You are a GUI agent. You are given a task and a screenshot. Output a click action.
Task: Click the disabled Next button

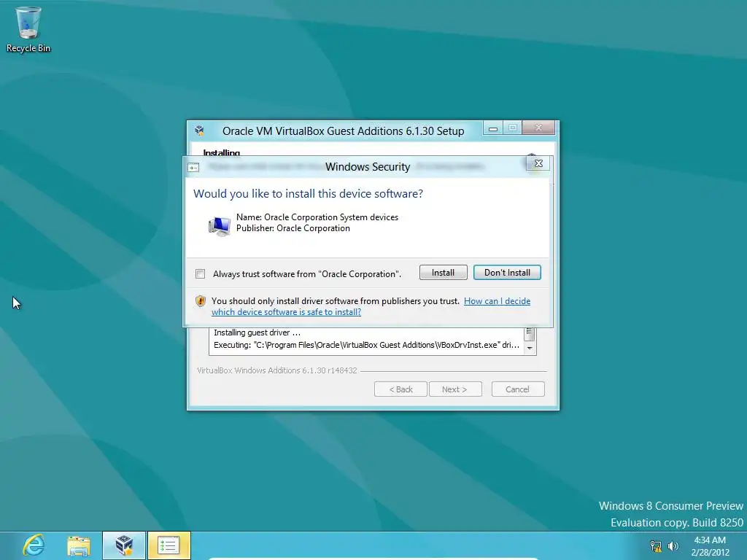455,389
